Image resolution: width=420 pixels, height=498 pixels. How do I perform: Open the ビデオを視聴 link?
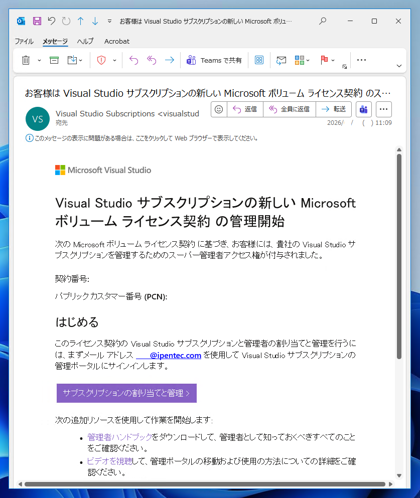109,461
